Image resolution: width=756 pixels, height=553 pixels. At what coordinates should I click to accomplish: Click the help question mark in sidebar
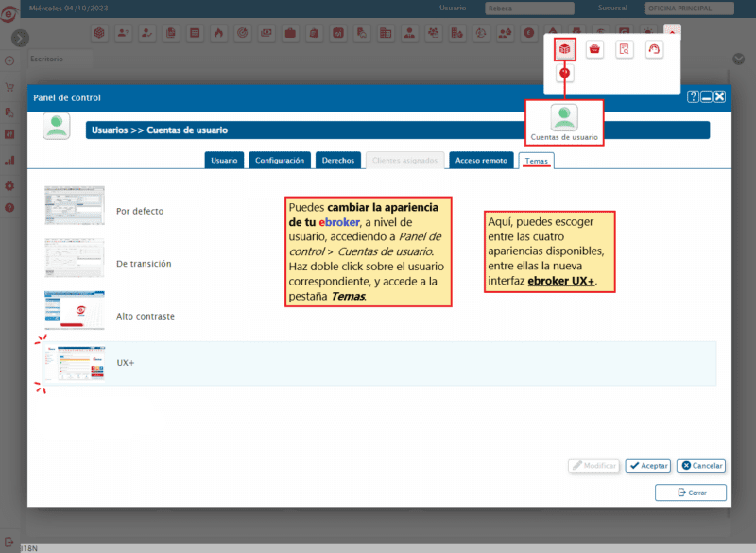[x=9, y=207]
